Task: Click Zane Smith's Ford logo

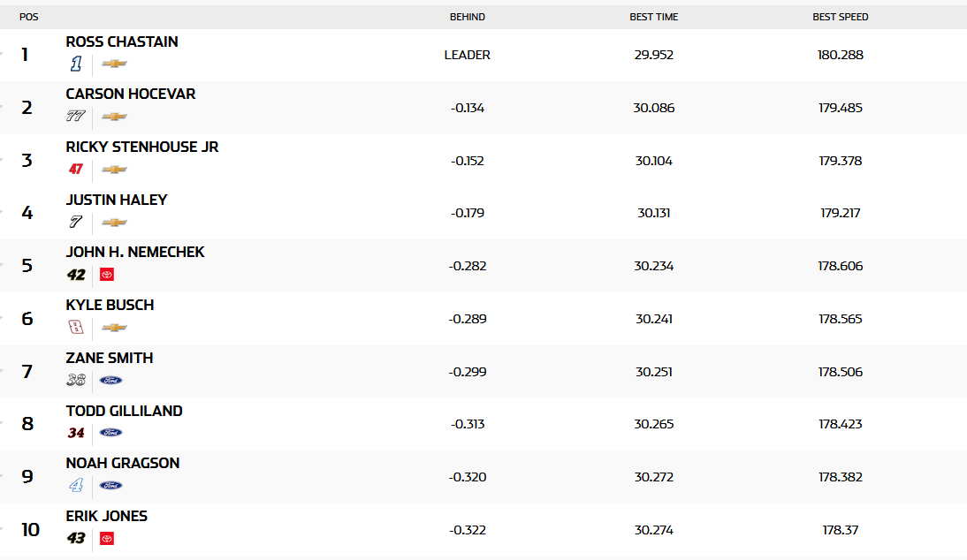Action: coord(110,381)
